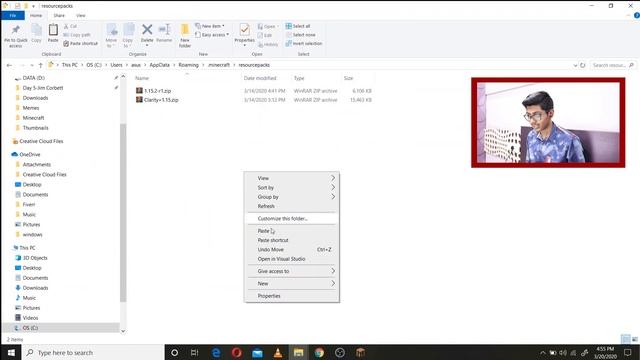Click Properties in the context menu
This screenshot has height=360, width=640.
click(291, 296)
